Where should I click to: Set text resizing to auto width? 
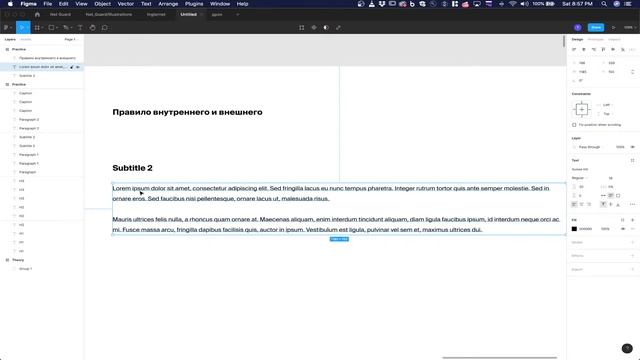pyautogui.click(x=603, y=196)
